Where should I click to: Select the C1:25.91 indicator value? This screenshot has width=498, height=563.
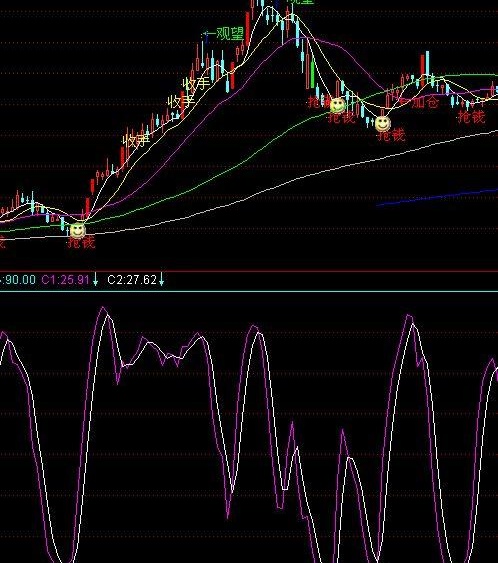pyautogui.click(x=65, y=279)
